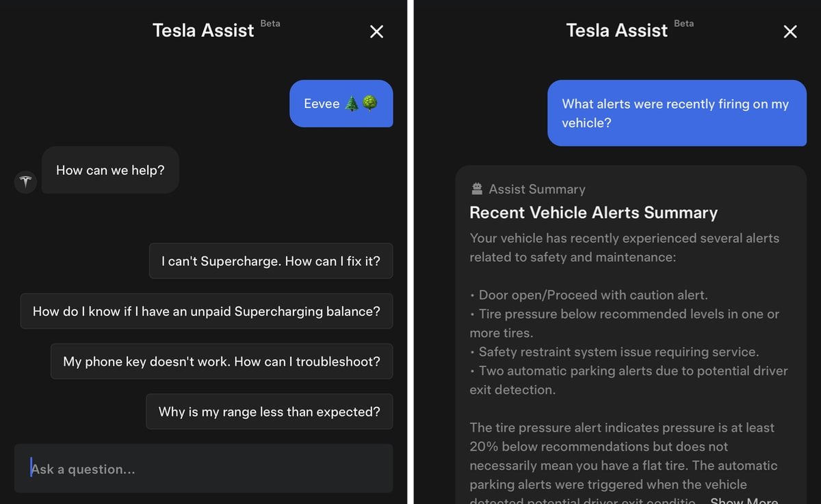Click the "What alerts were recently firing" message bubble
This screenshot has height=504, width=821.
point(677,113)
